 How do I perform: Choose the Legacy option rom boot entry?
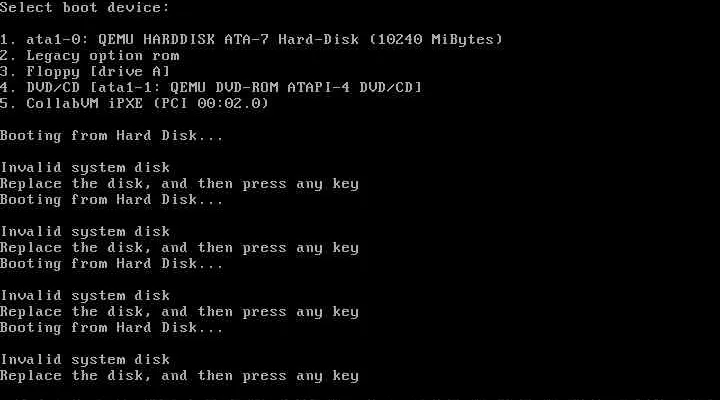tap(90, 56)
